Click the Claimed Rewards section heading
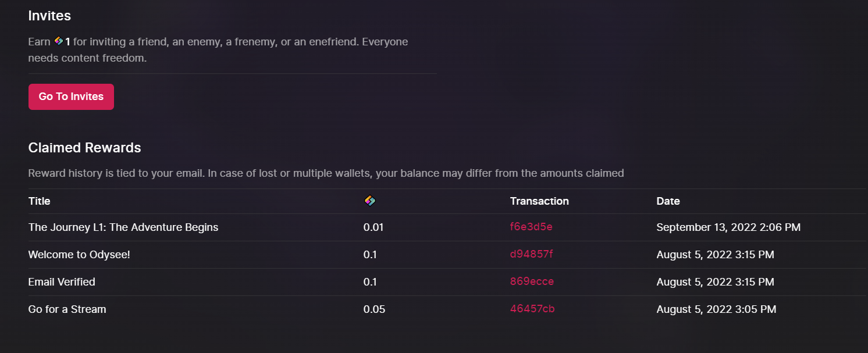This screenshot has height=353, width=868. [85, 148]
